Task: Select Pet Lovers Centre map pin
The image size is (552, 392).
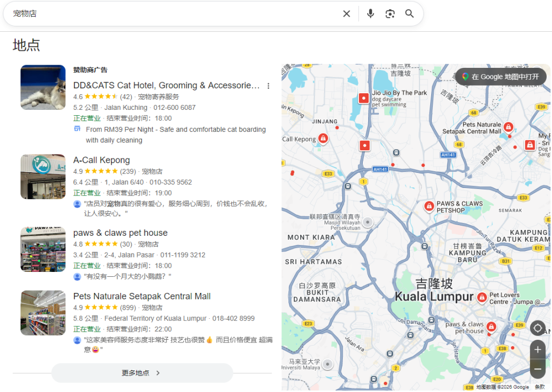Action: [482, 297]
